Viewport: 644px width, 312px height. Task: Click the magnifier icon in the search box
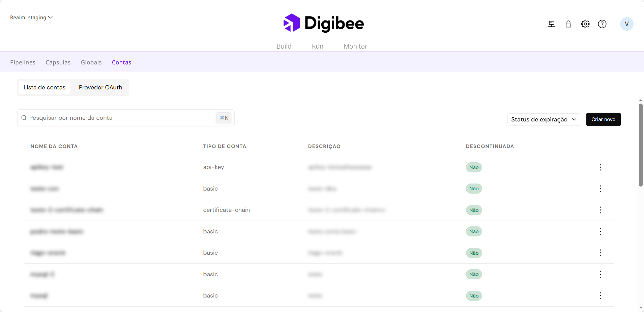click(x=24, y=118)
